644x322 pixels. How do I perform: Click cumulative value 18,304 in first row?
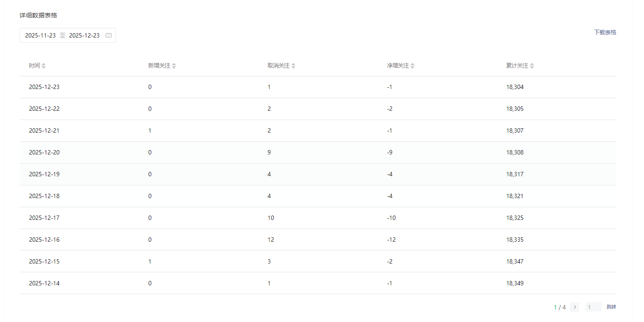515,87
